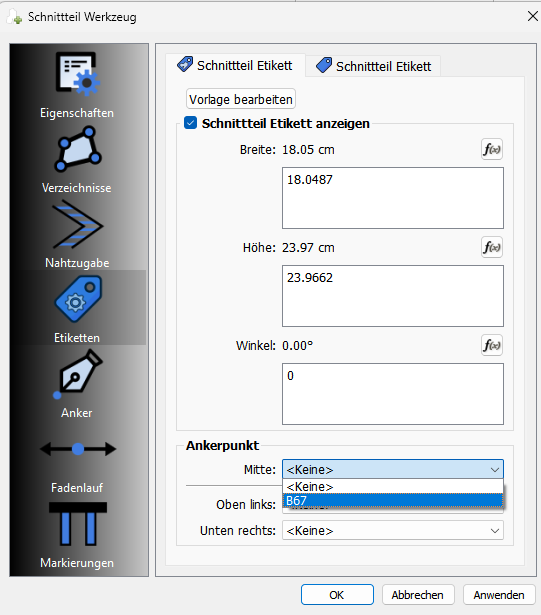Select the Verzeichnisse polygon icon
Viewport: 541px width, 615px height.
click(x=78, y=149)
